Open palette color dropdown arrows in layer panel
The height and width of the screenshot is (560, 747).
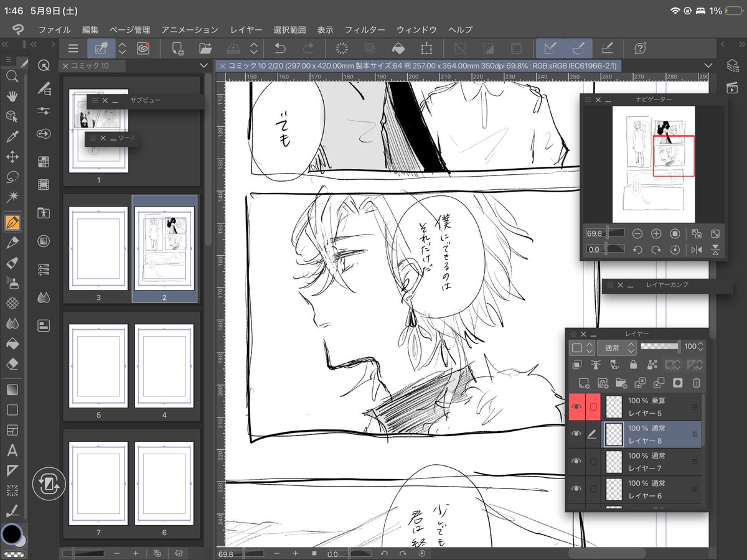click(590, 347)
